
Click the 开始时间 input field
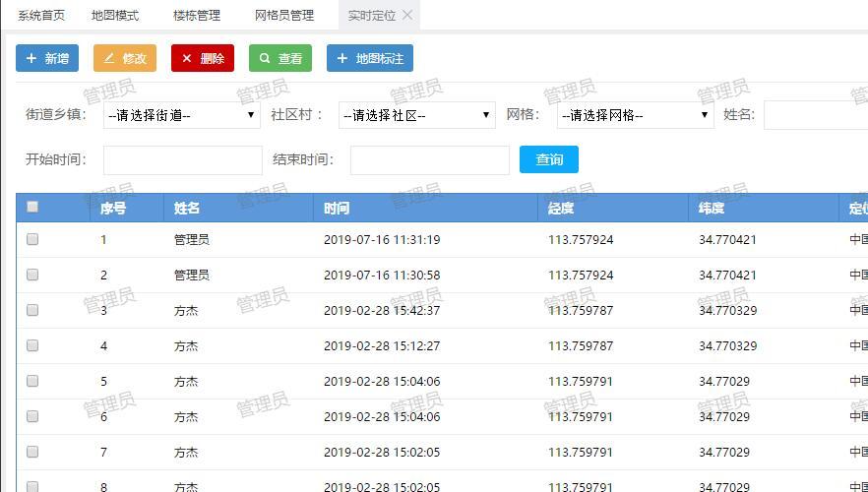[x=183, y=160]
